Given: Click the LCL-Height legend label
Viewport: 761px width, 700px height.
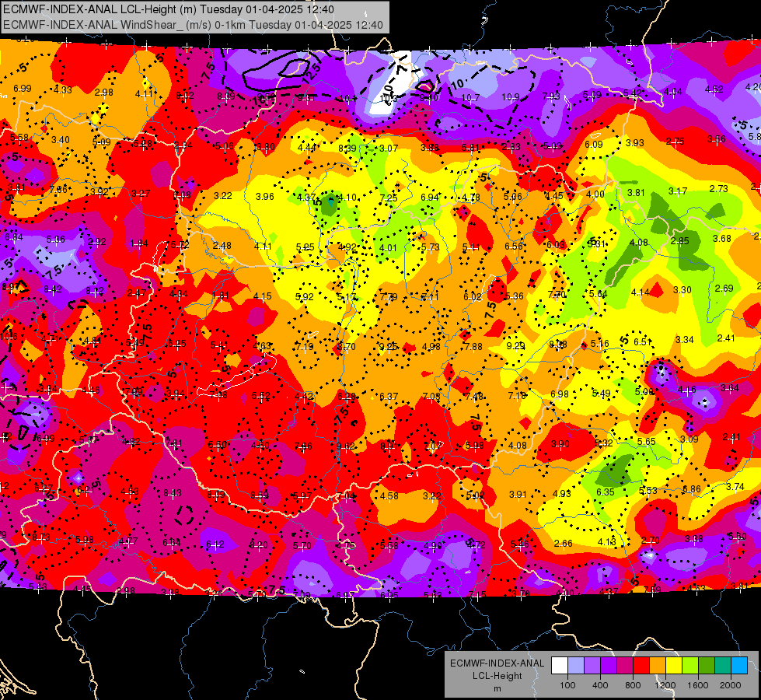Looking at the screenshot, I should pyautogui.click(x=497, y=676).
